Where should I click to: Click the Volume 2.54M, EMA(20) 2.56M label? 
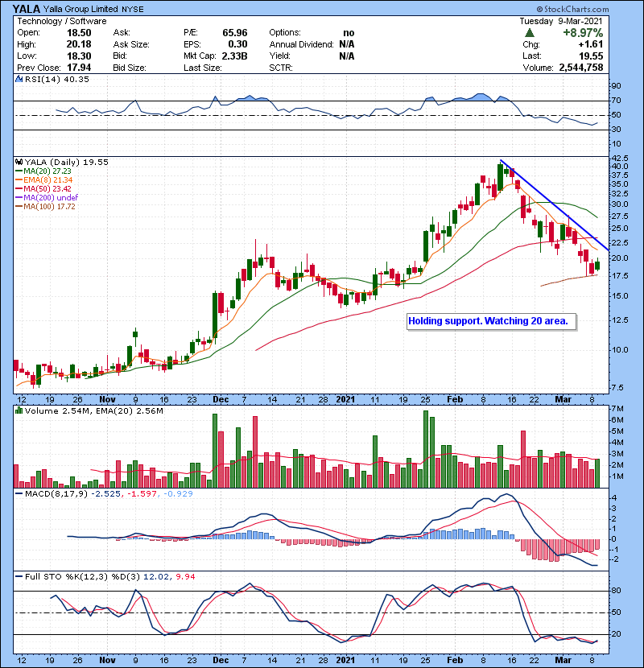[x=93, y=411]
